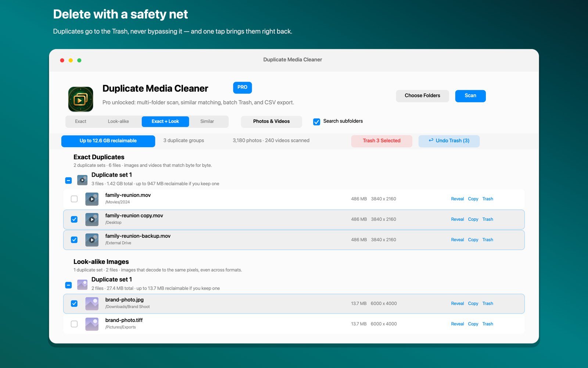Uncheck family-reunion copy.mov
The width and height of the screenshot is (588, 368).
pos(74,219)
